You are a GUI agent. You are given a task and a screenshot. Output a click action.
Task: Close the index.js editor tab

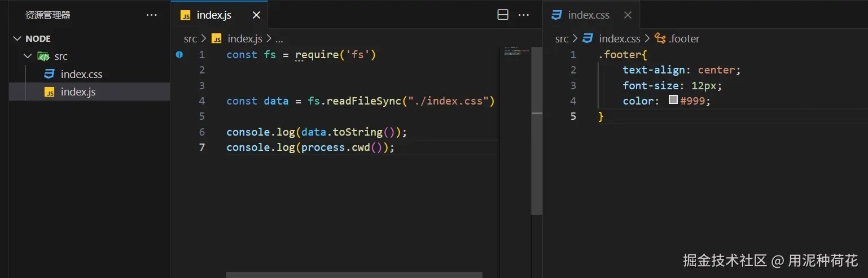pos(256,15)
